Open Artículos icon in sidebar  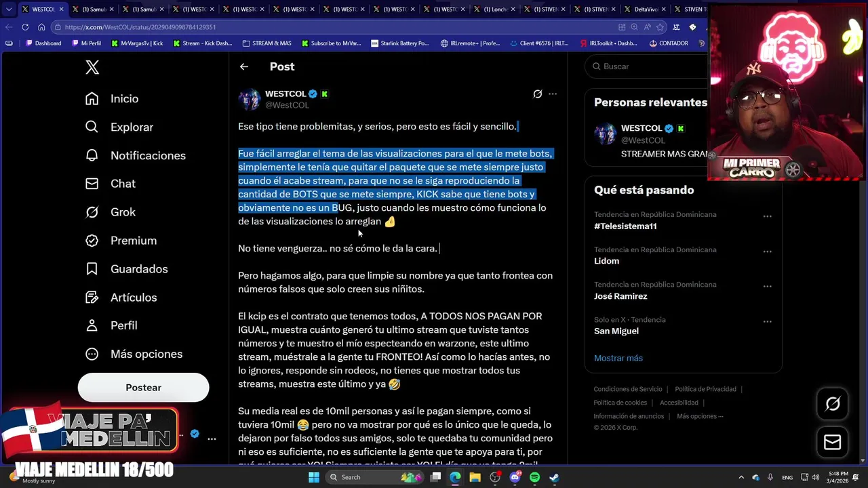[x=92, y=297]
